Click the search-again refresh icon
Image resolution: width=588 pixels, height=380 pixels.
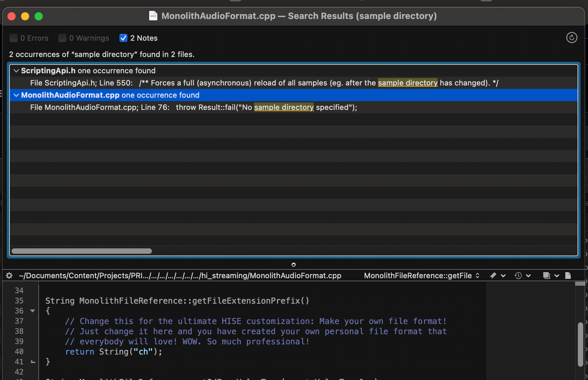572,38
